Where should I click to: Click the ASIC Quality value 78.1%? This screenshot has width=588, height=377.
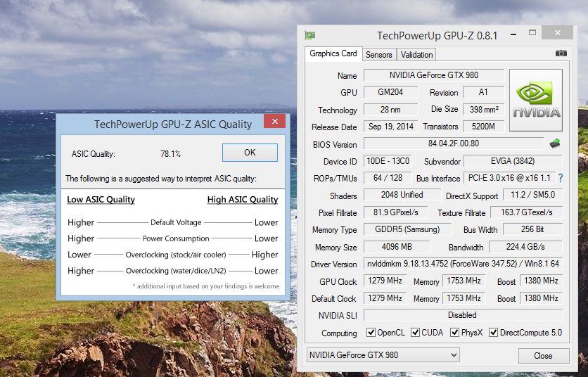coord(171,154)
